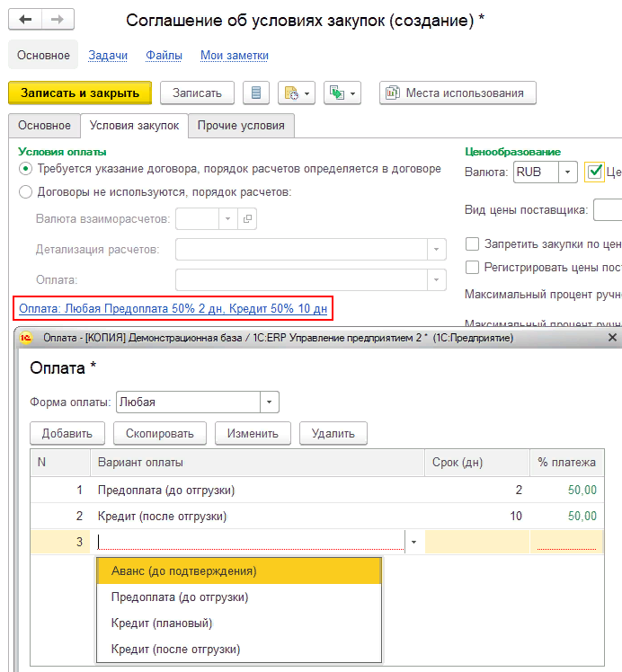Click the green create-based-on icon button

point(342,93)
